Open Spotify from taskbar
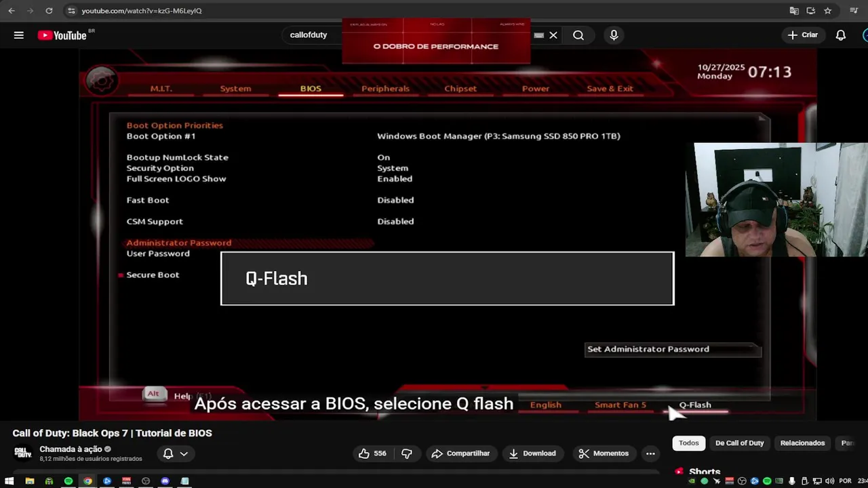 click(x=68, y=481)
